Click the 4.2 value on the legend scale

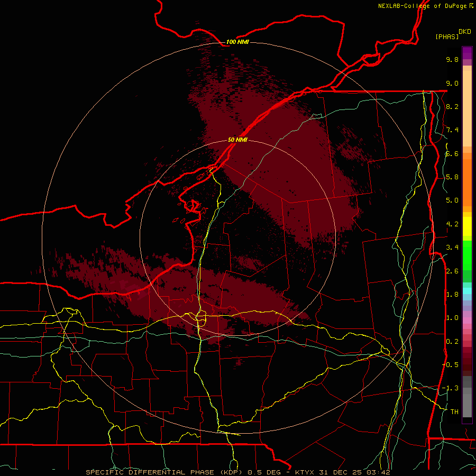point(452,224)
